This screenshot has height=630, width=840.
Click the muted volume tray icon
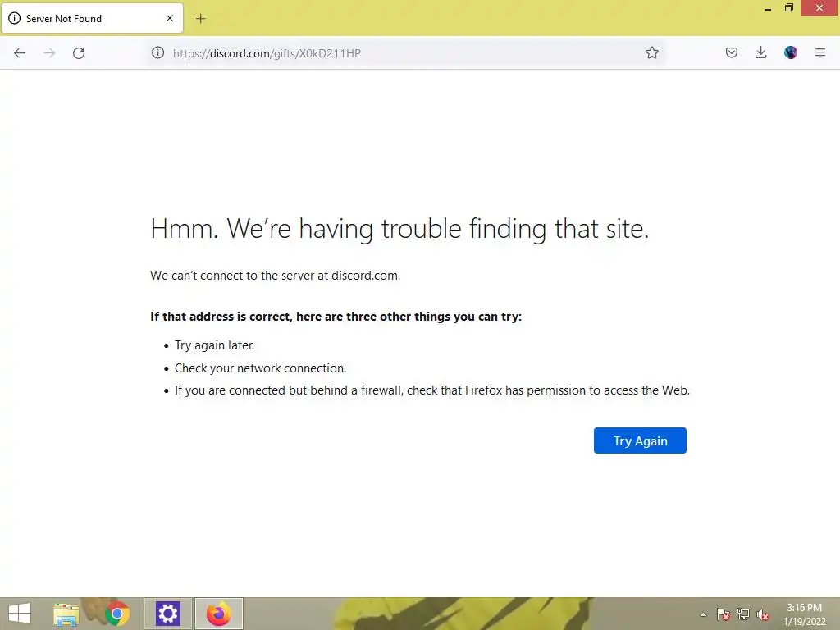pyautogui.click(x=763, y=614)
